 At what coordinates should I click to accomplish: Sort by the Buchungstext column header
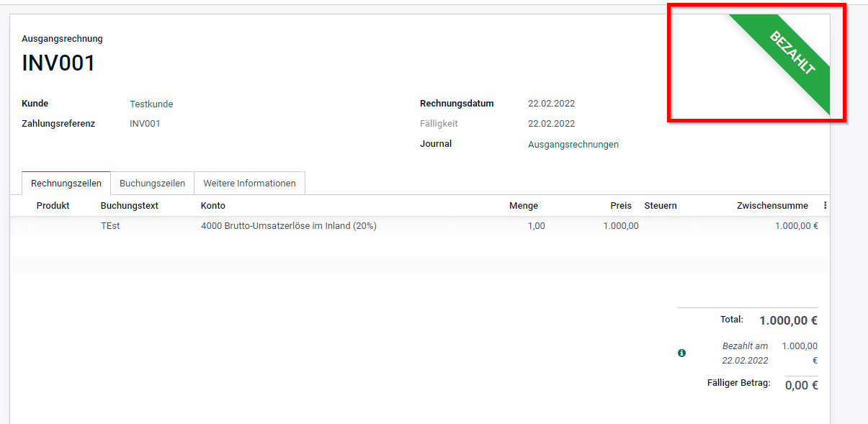coord(130,205)
